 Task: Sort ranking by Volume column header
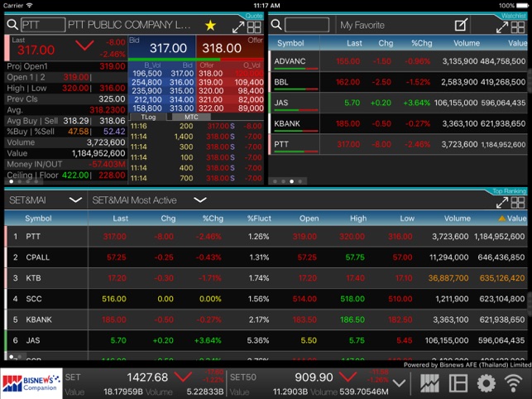pos(458,219)
